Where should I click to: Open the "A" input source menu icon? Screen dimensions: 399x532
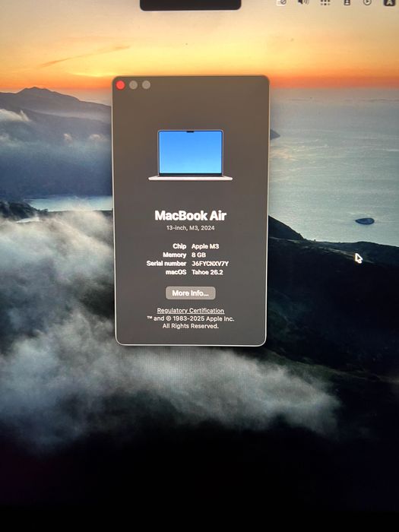pos(389,2)
